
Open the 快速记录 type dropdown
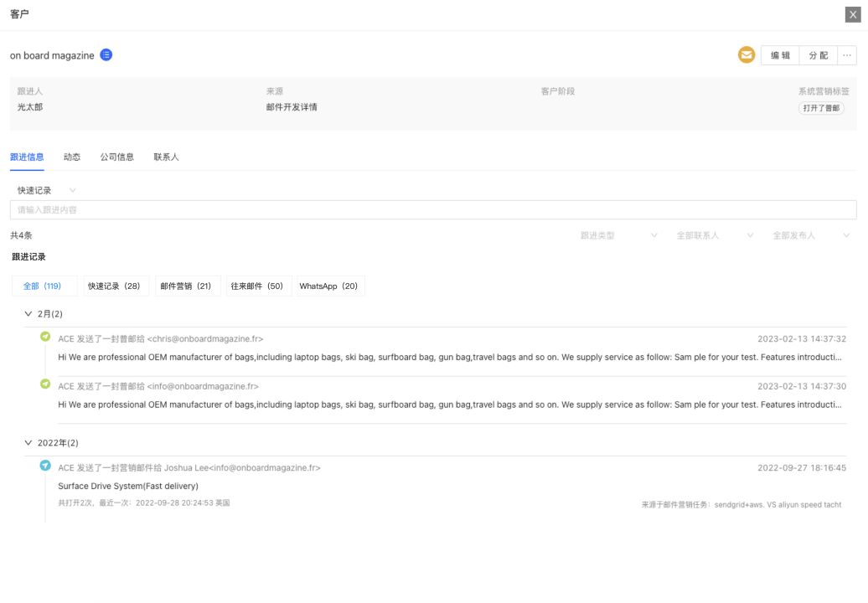point(47,190)
